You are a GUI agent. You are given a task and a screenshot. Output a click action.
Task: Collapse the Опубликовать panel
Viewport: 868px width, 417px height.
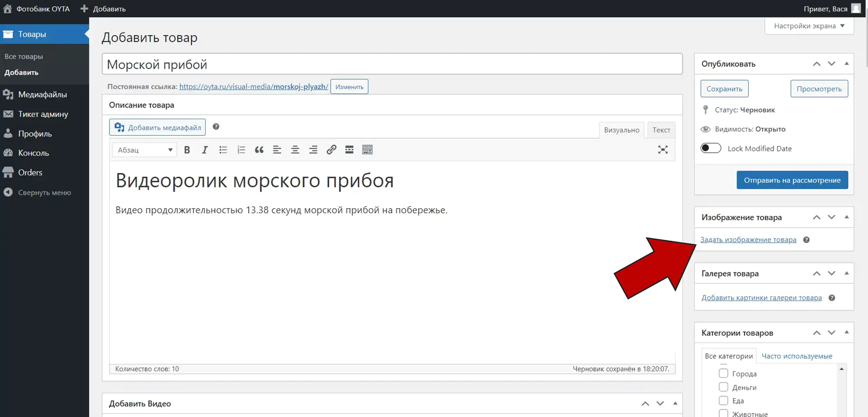(x=846, y=64)
